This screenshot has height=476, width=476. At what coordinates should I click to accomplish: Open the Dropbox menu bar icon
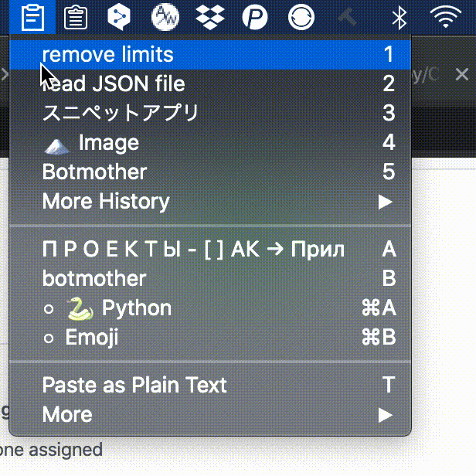pos(210,18)
